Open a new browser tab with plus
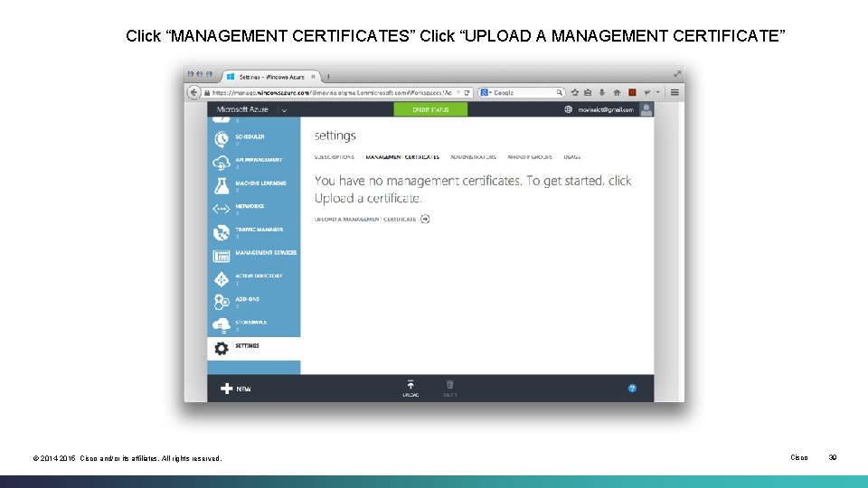 click(x=328, y=77)
